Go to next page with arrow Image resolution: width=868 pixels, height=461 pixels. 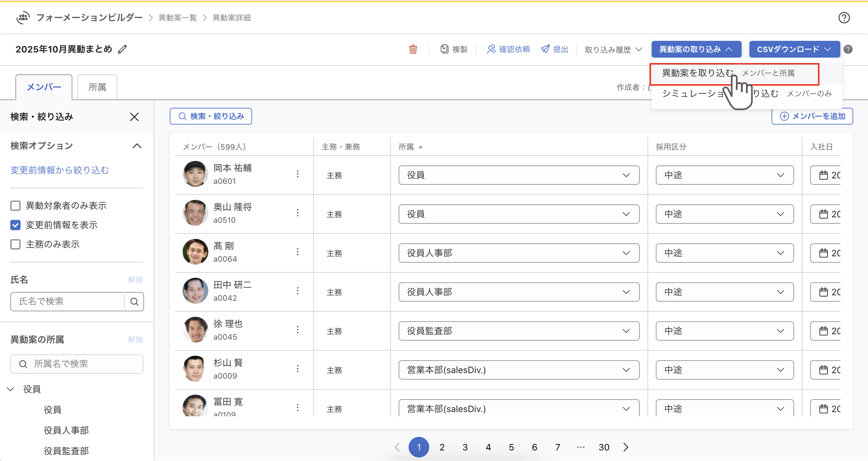(626, 447)
